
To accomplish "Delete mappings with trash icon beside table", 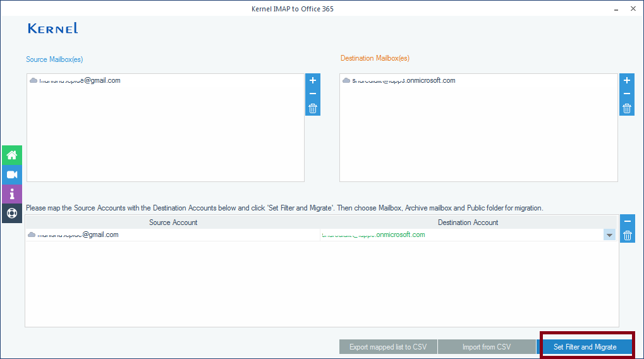I will point(627,236).
